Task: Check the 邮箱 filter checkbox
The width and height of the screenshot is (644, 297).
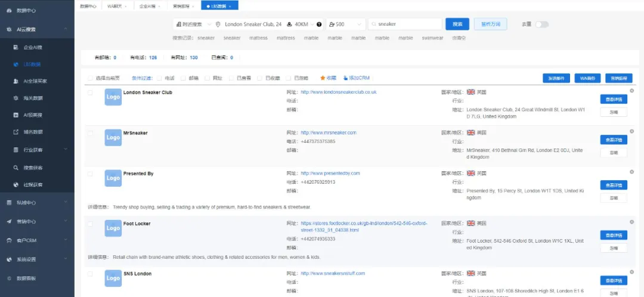Action: tap(183, 78)
